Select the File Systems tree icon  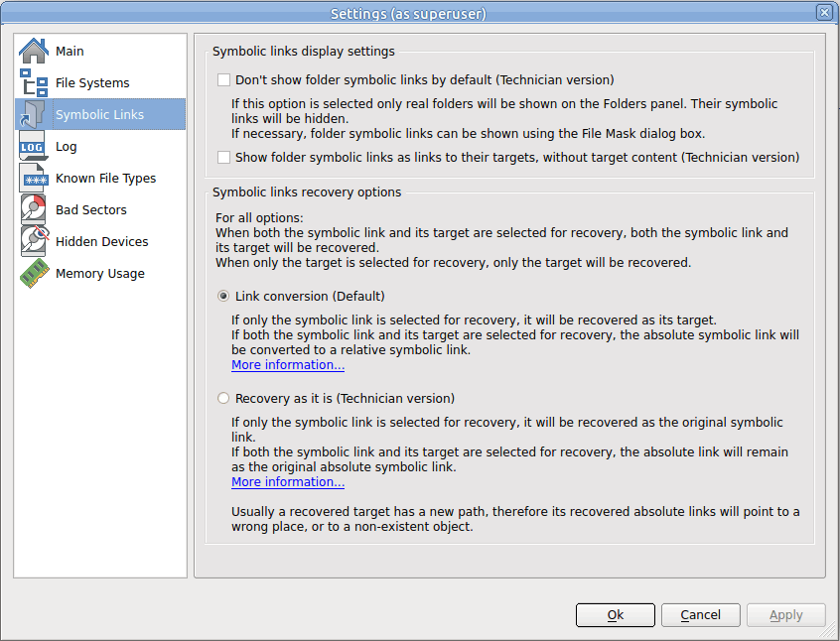[x=33, y=82]
